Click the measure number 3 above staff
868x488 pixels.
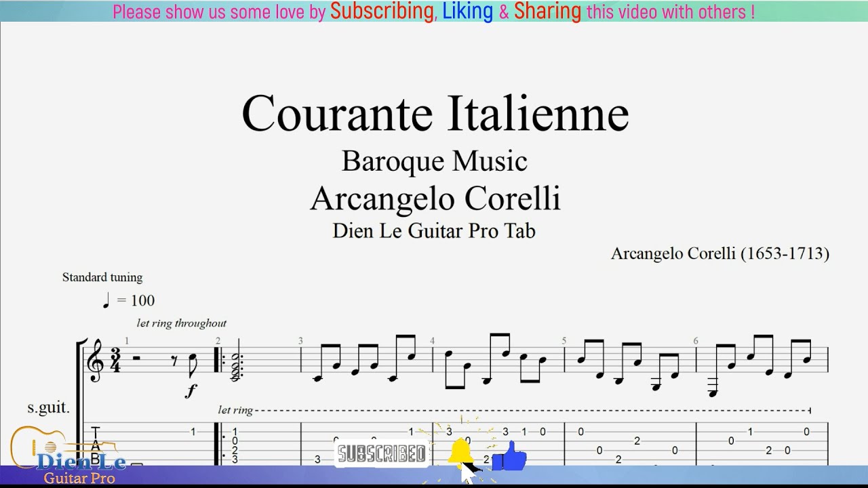pos(300,341)
